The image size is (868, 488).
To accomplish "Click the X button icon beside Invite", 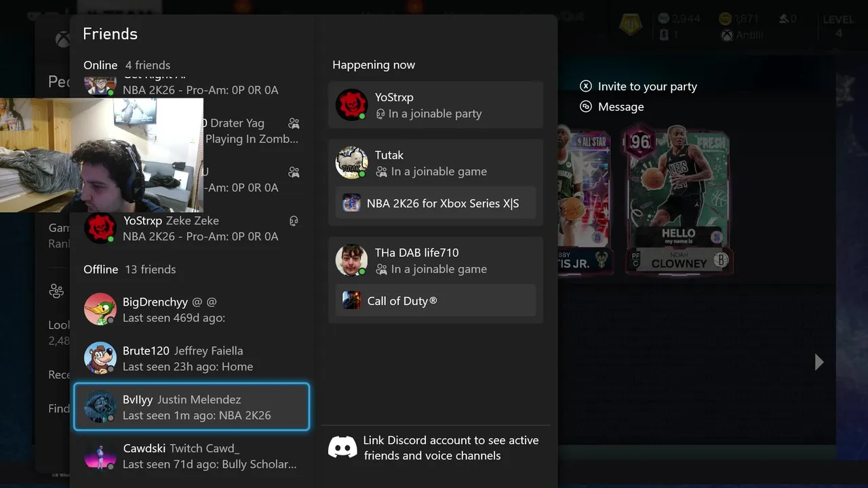I will point(586,86).
